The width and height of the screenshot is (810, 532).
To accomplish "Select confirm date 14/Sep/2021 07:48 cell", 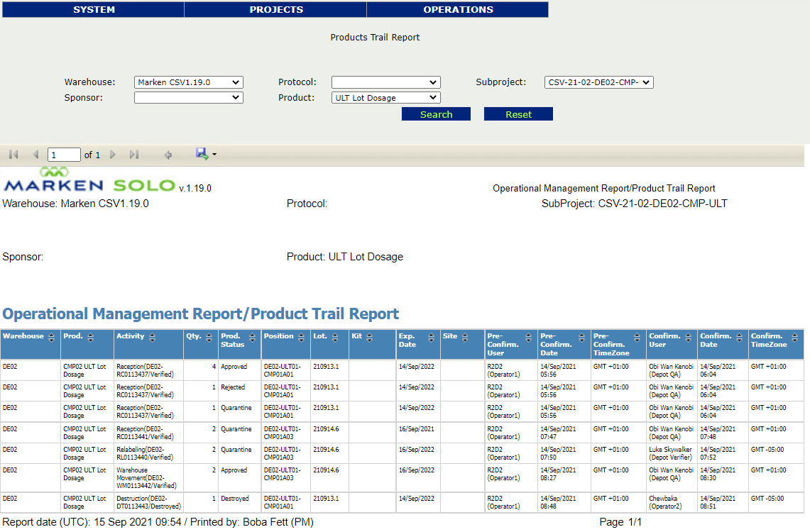I will coord(723,433).
